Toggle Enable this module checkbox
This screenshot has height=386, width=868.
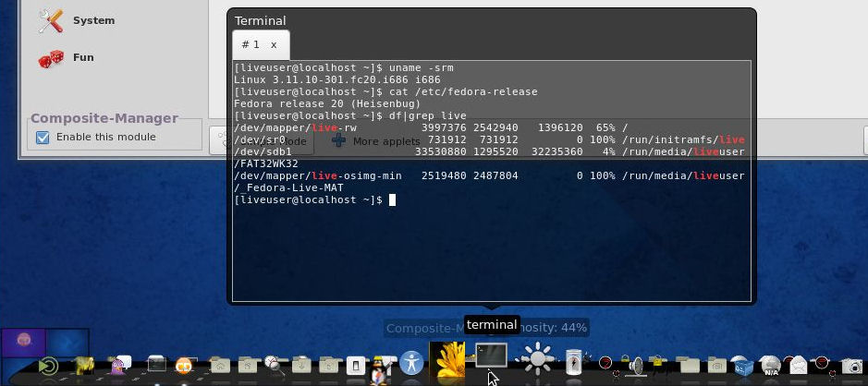point(43,138)
